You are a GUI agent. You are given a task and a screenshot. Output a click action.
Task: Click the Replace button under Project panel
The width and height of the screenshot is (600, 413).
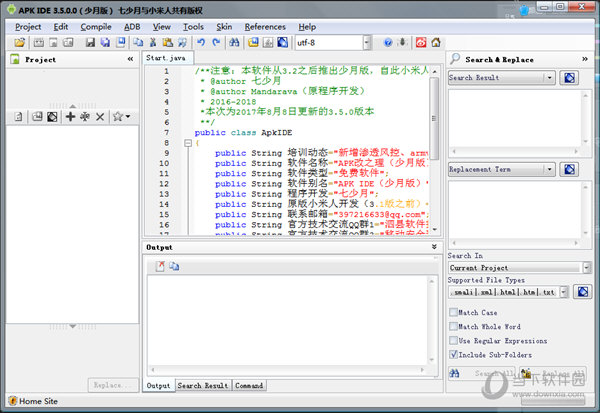[x=113, y=385]
